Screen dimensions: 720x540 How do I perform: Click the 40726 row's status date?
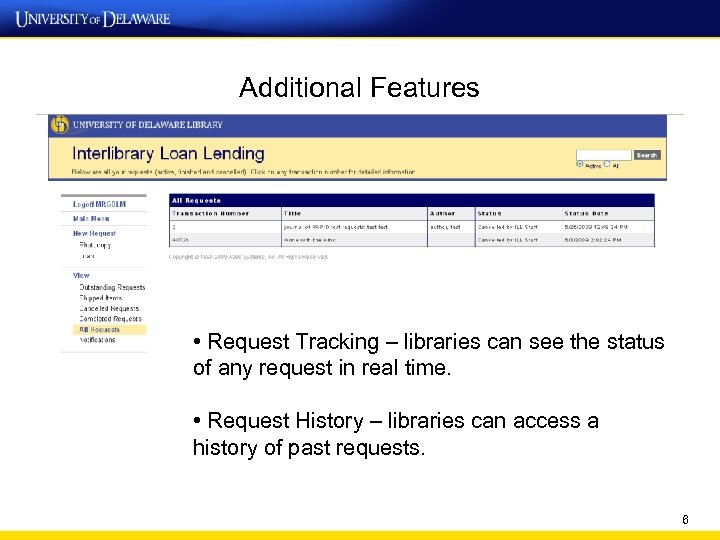tap(593, 240)
